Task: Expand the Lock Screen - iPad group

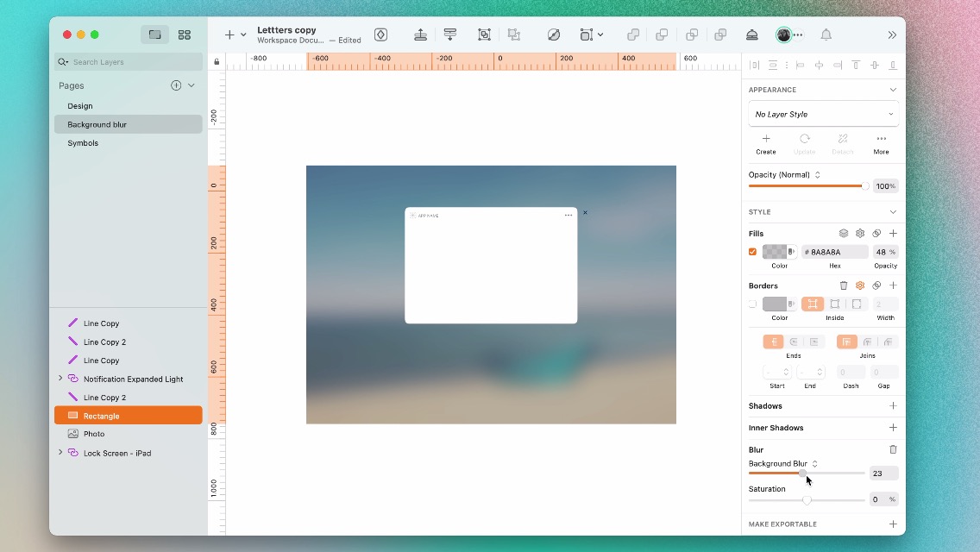Action: click(60, 453)
